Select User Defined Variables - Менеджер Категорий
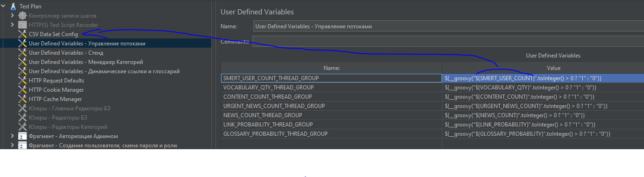Image resolution: width=644 pixels, height=177 pixels. 86,62
